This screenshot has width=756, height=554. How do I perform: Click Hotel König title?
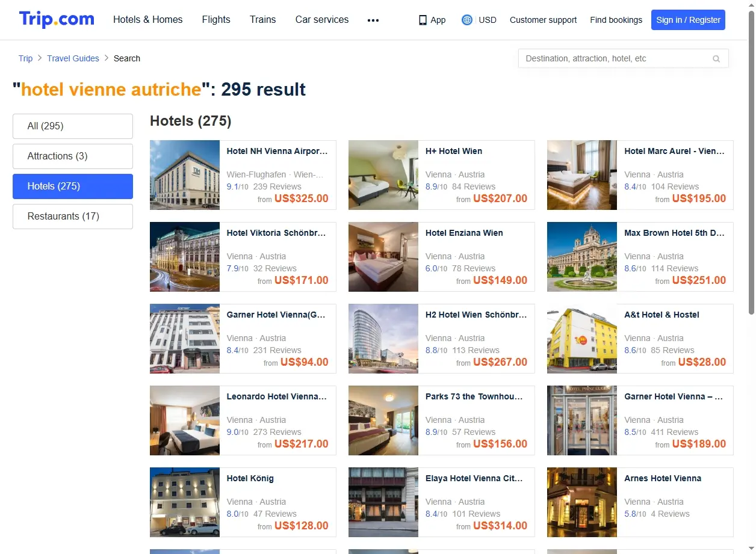[250, 479]
